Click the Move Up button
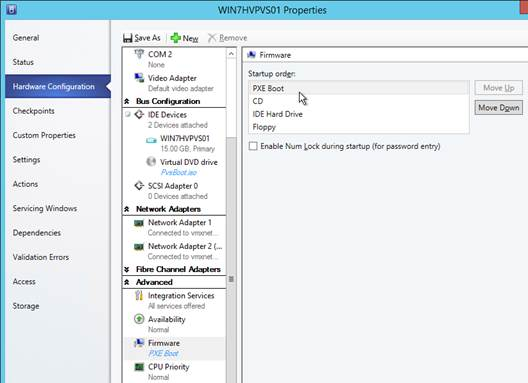The image size is (528, 383). pos(499,88)
